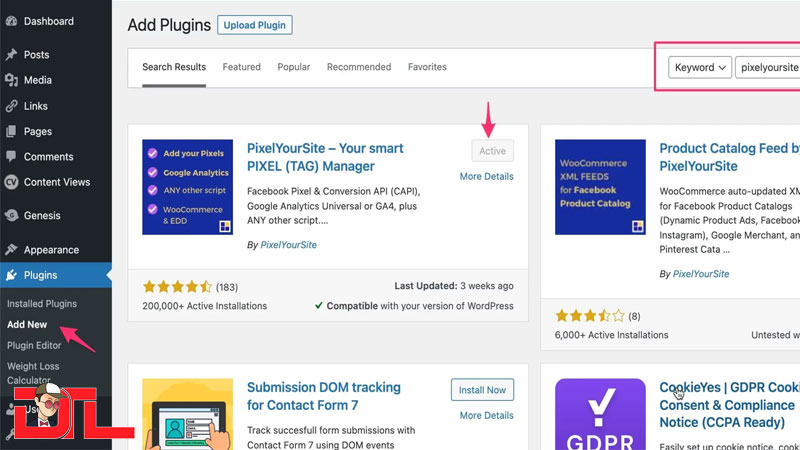Click the Dashboard gauge icon
The width and height of the screenshot is (800, 450).
pyautogui.click(x=11, y=21)
